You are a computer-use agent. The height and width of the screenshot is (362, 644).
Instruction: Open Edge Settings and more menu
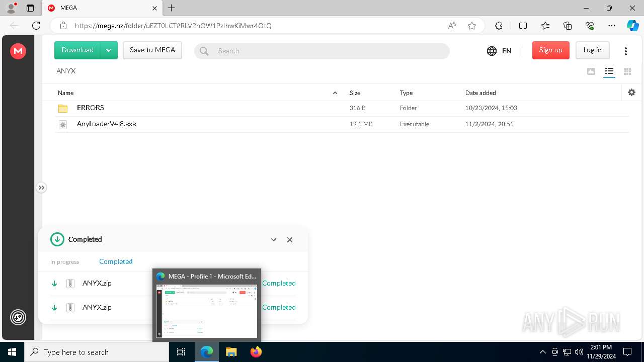click(612, 26)
